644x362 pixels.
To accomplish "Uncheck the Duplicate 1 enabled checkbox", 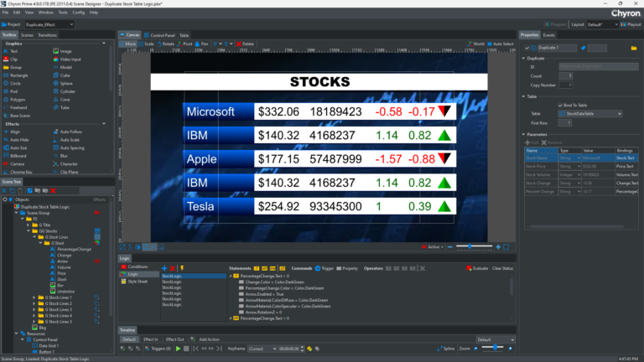I will [x=526, y=49].
